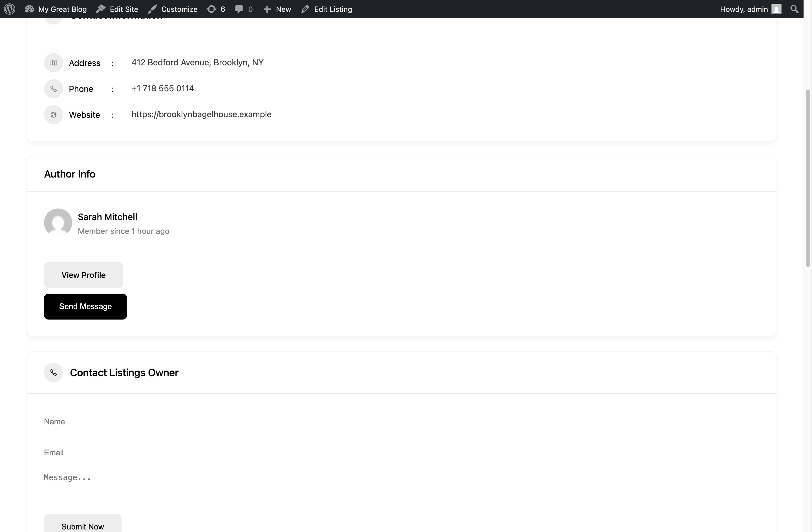Click Sarah Mitchell's avatar image

coord(58,222)
